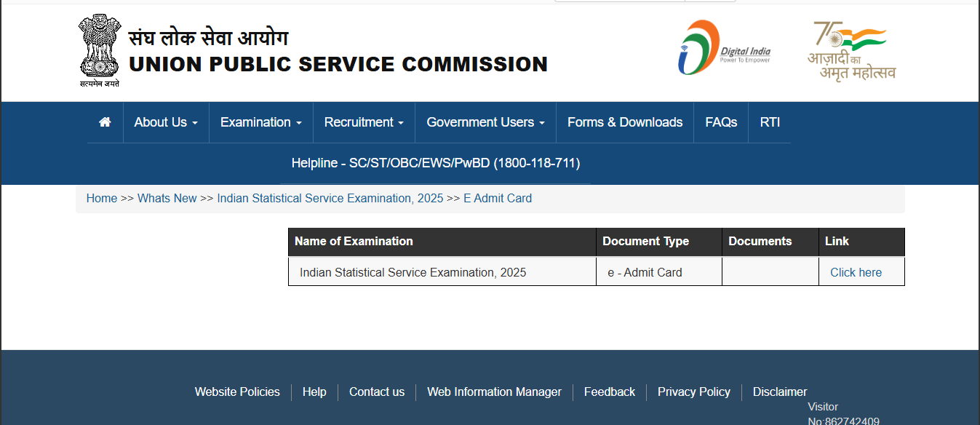Open the Recruitment dropdown menu
The height and width of the screenshot is (425, 980).
(364, 122)
